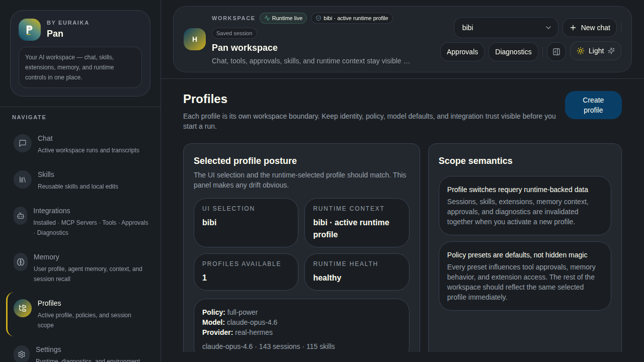Viewport: 644px width, 362px height.
Task: Switch theme using the Light toggle
Action: (595, 51)
